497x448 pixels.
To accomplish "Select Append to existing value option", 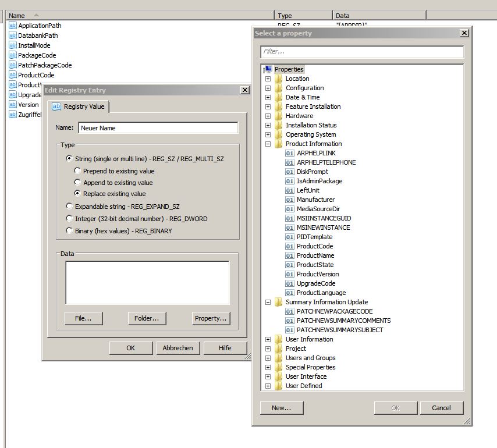I will 77,183.
